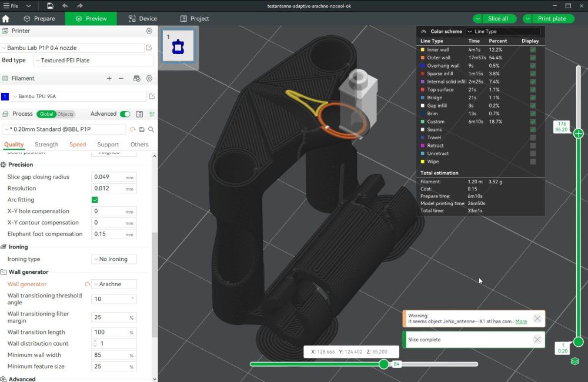Select Global process scope
The height and width of the screenshot is (382, 588).
(x=46, y=115)
